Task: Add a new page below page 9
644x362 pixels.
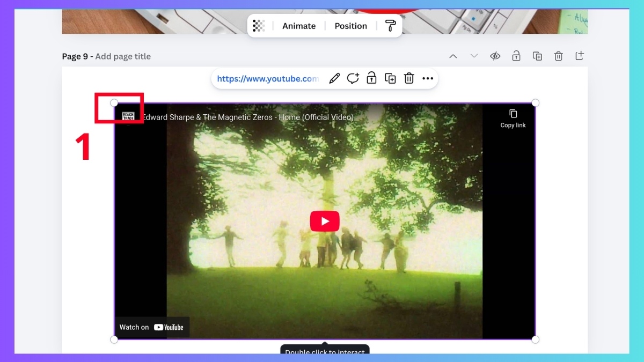Action: pyautogui.click(x=579, y=56)
